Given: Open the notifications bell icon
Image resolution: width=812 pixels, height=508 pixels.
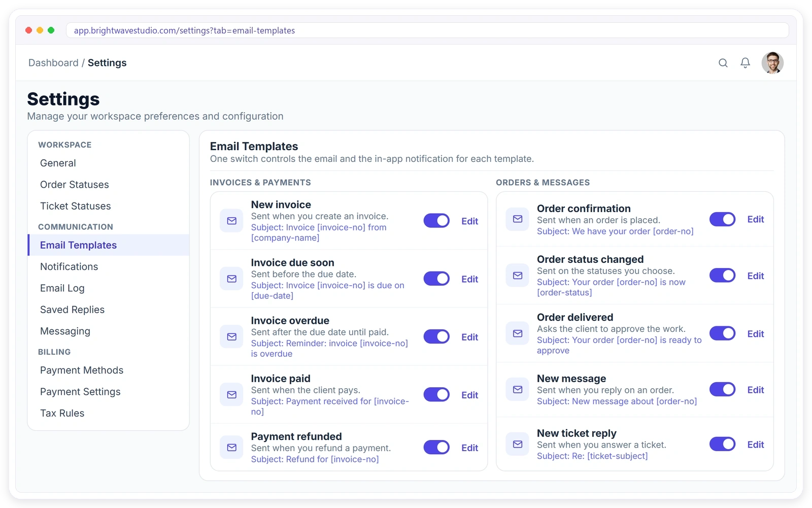Looking at the screenshot, I should tap(745, 63).
